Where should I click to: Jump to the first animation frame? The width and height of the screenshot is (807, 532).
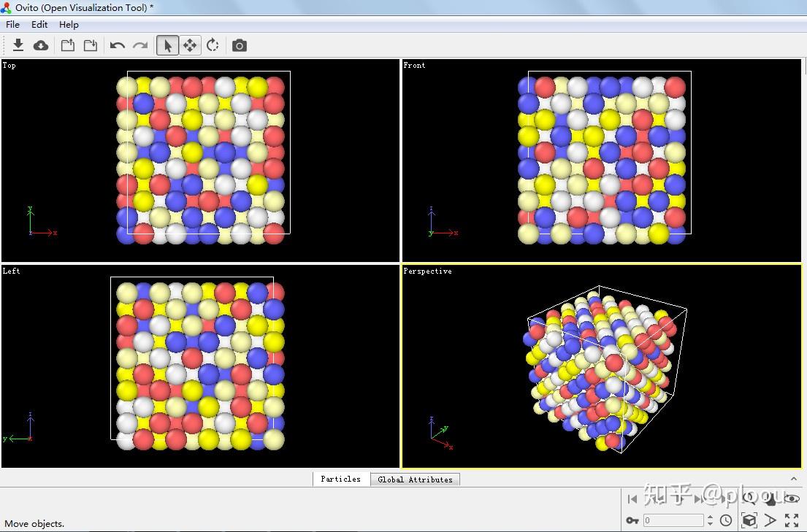(632, 498)
